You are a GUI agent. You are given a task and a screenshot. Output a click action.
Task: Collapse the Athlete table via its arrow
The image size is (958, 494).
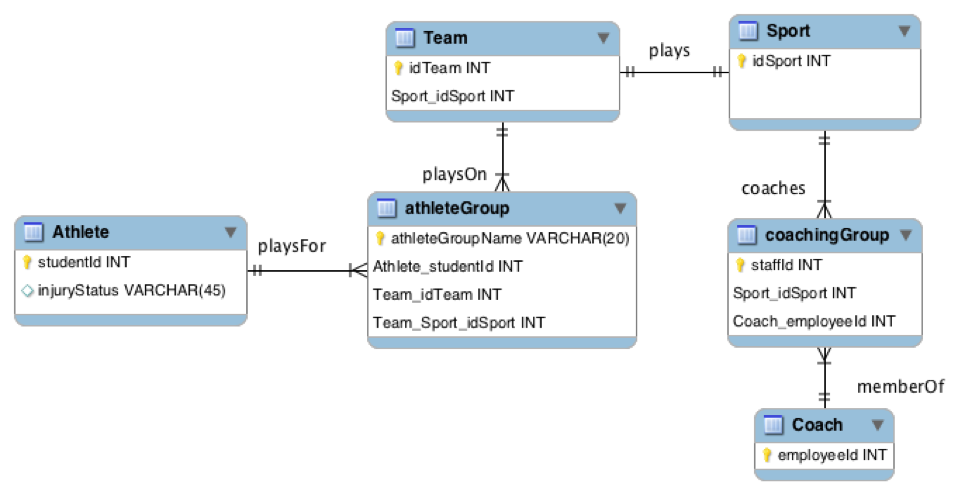(230, 233)
